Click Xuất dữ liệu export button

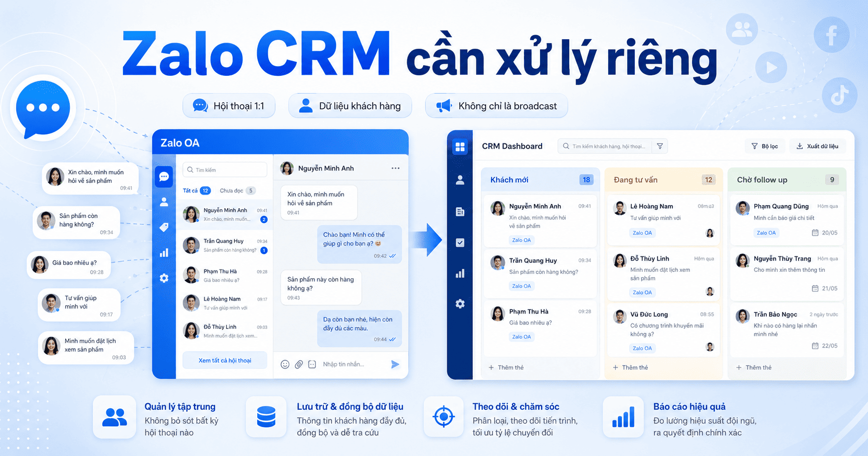(817, 146)
